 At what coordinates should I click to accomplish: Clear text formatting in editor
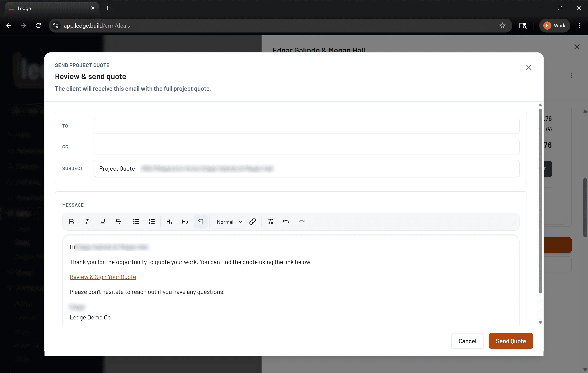point(270,222)
